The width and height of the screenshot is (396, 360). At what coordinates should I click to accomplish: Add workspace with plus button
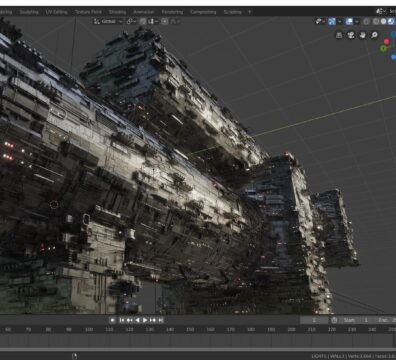[249, 12]
